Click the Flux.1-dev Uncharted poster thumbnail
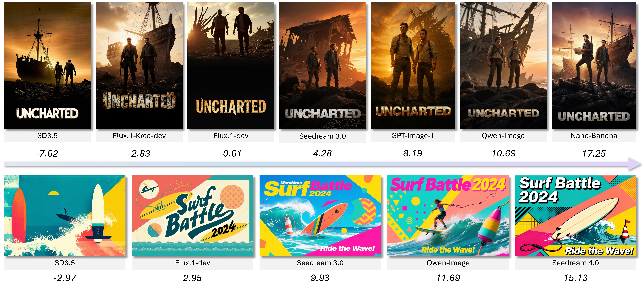The width and height of the screenshot is (644, 284). 231,66
